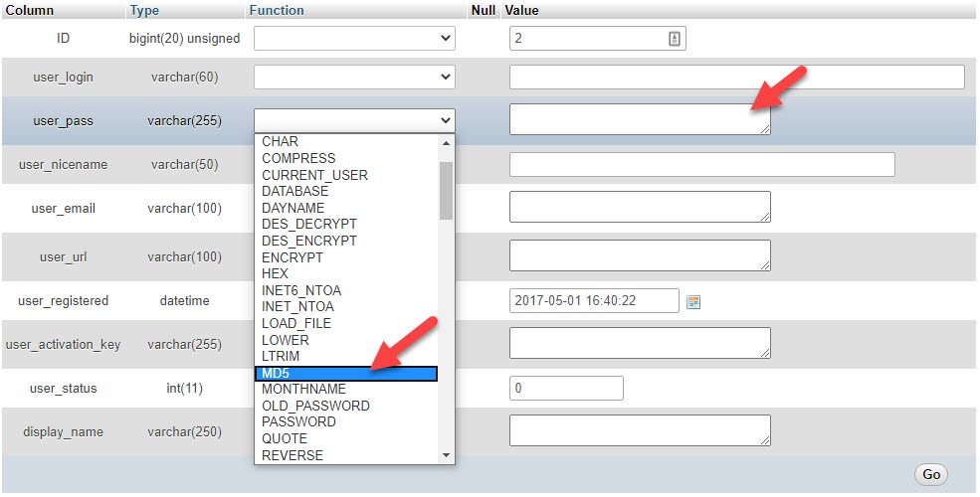980x497 pixels.
Task: Select MONTHNAME function option
Action: pos(303,389)
